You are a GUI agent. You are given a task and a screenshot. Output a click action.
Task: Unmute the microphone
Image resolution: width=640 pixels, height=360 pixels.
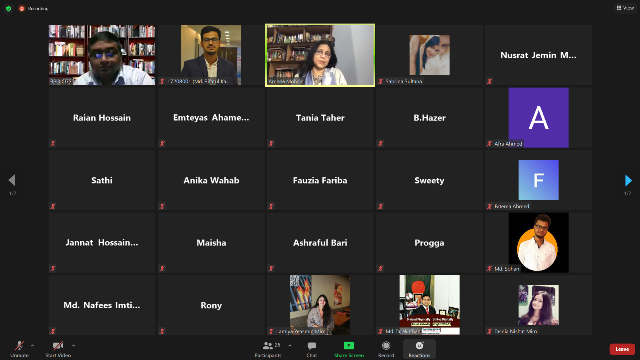pos(19,349)
